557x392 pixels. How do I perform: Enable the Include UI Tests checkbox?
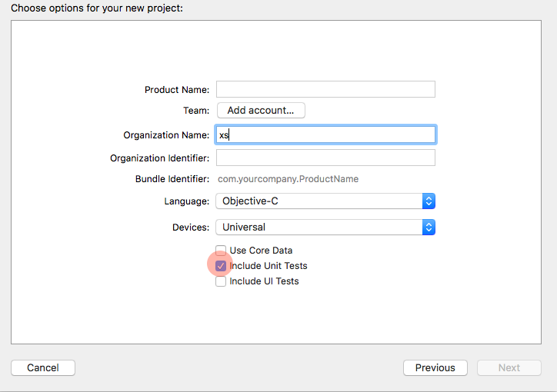(x=221, y=281)
